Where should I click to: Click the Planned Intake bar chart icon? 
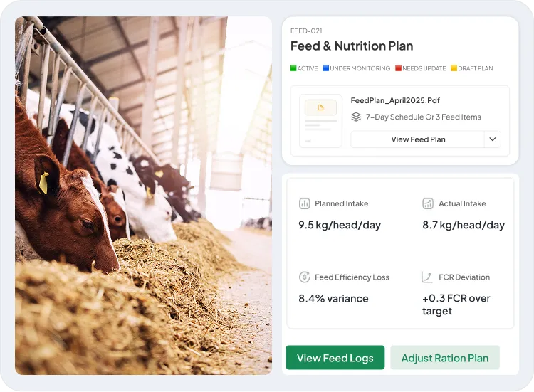[305, 203]
